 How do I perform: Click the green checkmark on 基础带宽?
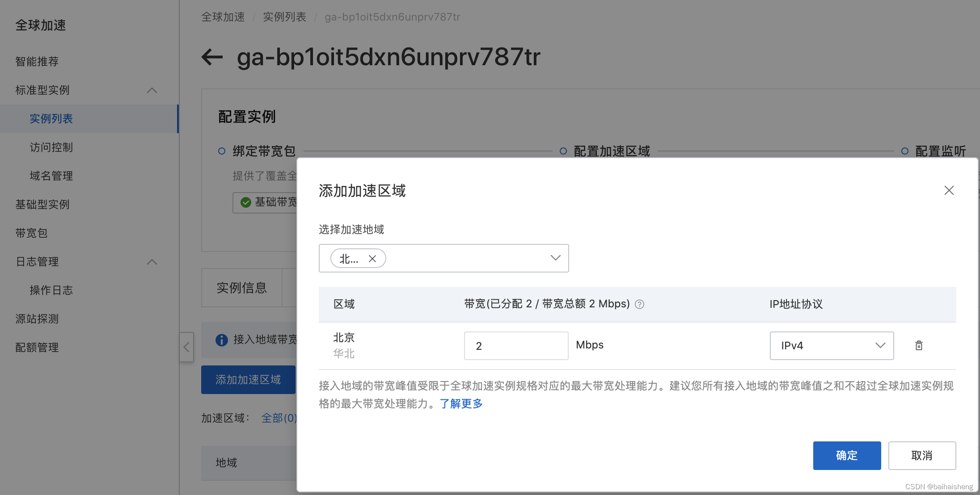coord(246,202)
